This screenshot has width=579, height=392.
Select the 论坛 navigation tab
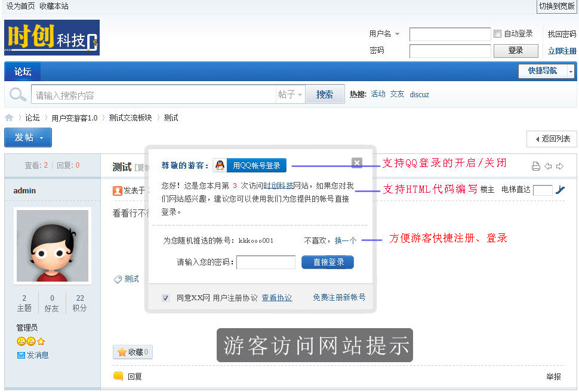coord(23,72)
